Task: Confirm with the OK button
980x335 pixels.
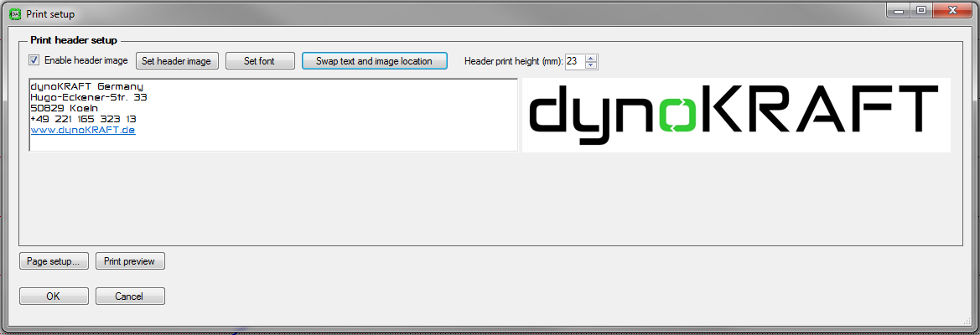Action: (x=54, y=296)
